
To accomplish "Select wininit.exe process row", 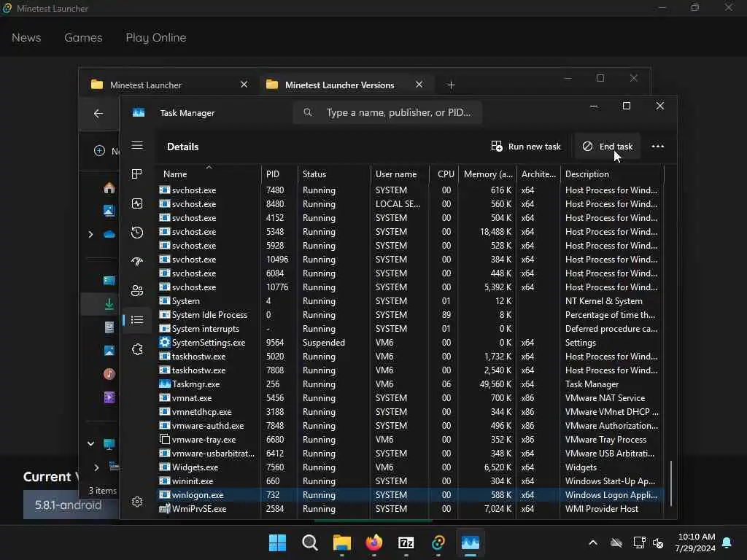I will pyautogui.click(x=410, y=481).
